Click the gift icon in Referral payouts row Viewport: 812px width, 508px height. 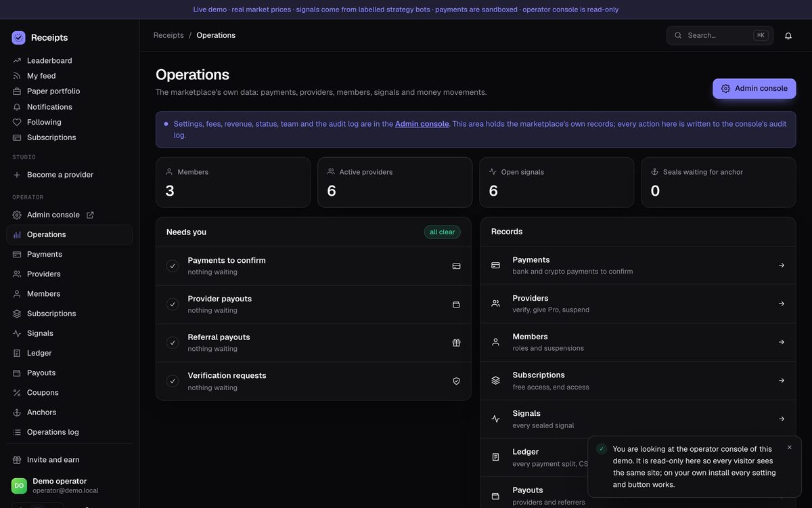coord(456,343)
